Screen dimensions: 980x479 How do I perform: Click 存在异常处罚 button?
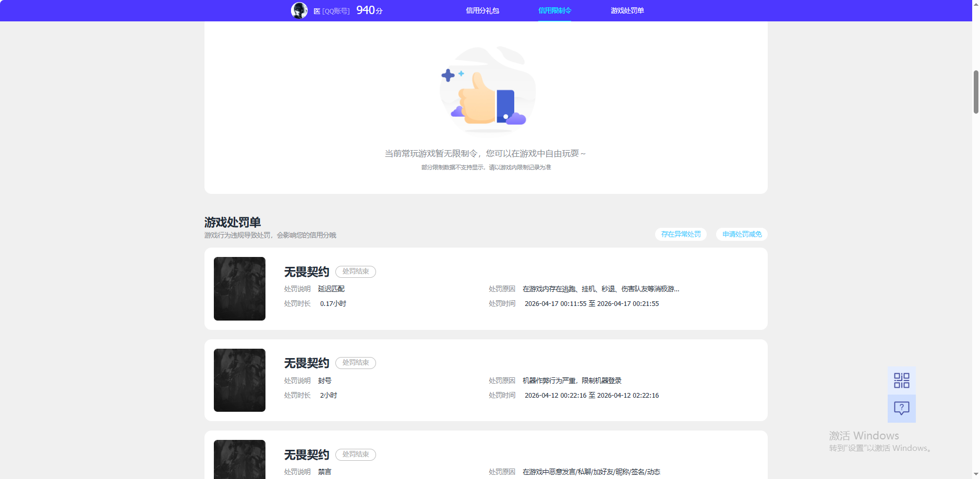point(681,234)
